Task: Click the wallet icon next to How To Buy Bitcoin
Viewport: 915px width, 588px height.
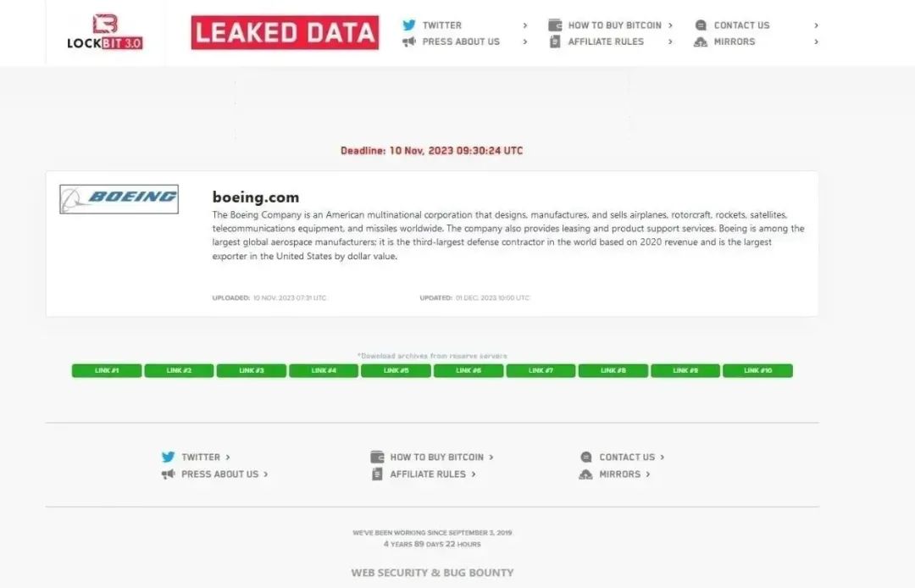Action: click(x=555, y=25)
